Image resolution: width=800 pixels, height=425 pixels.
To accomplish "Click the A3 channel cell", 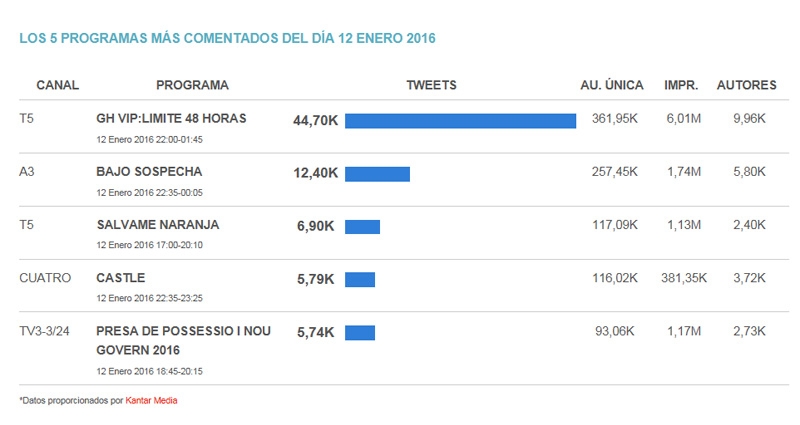I will pyautogui.click(x=27, y=172).
